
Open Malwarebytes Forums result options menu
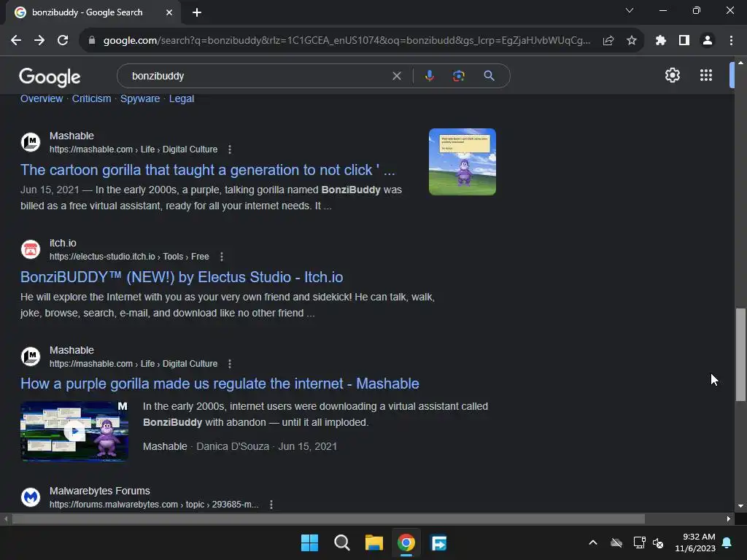[x=271, y=505]
